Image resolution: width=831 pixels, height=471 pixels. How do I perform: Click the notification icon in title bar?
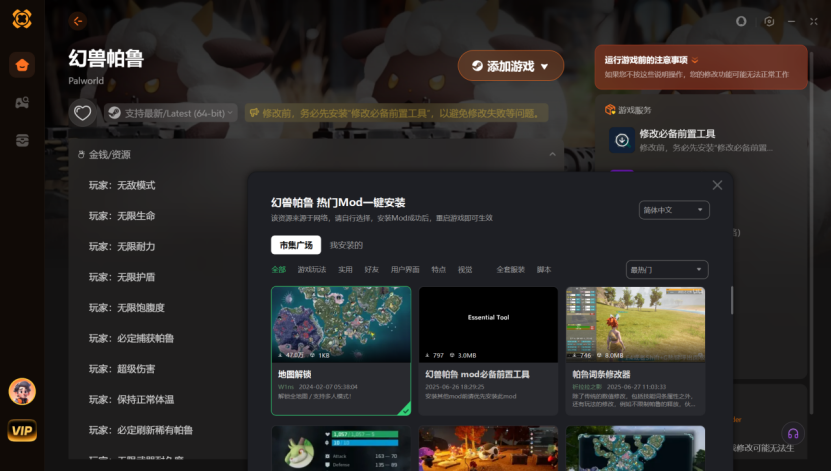pos(741,21)
